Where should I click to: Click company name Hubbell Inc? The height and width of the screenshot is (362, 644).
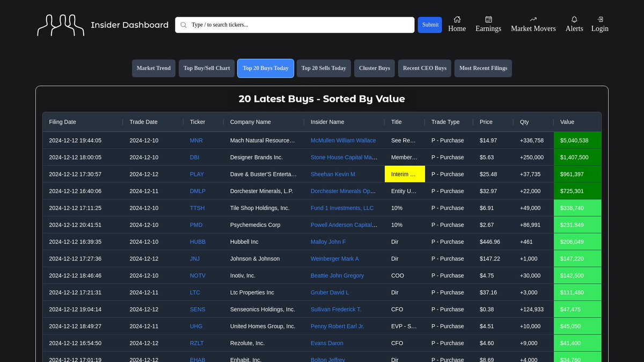(244, 242)
